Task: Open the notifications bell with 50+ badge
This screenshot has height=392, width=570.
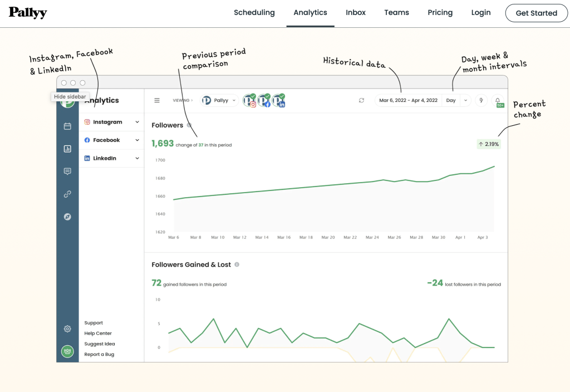Action: coord(499,101)
